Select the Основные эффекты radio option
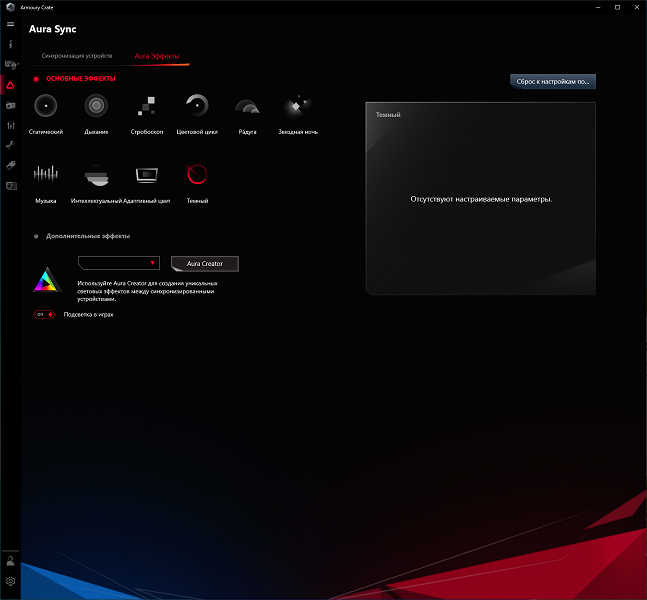 point(36,79)
